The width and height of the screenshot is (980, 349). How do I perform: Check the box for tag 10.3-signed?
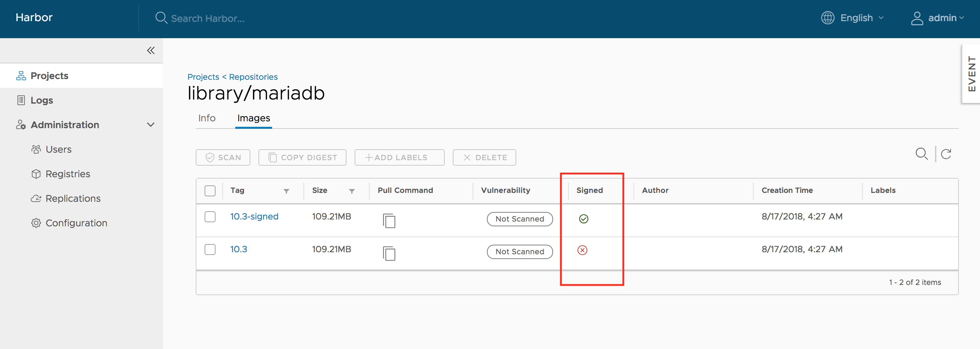point(210,217)
